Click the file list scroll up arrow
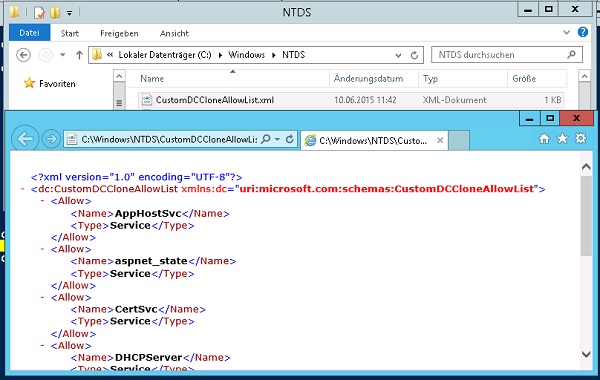This screenshot has width=600, height=380. coord(584,76)
